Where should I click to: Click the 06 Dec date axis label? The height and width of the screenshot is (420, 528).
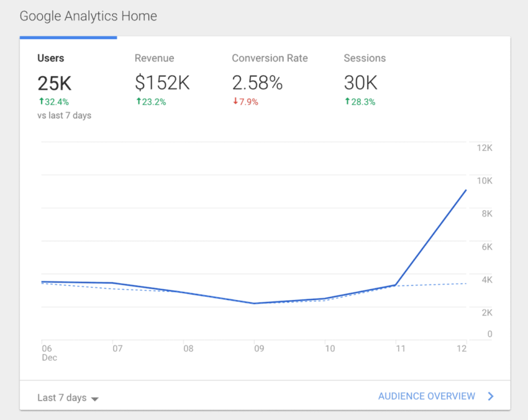tap(49, 352)
